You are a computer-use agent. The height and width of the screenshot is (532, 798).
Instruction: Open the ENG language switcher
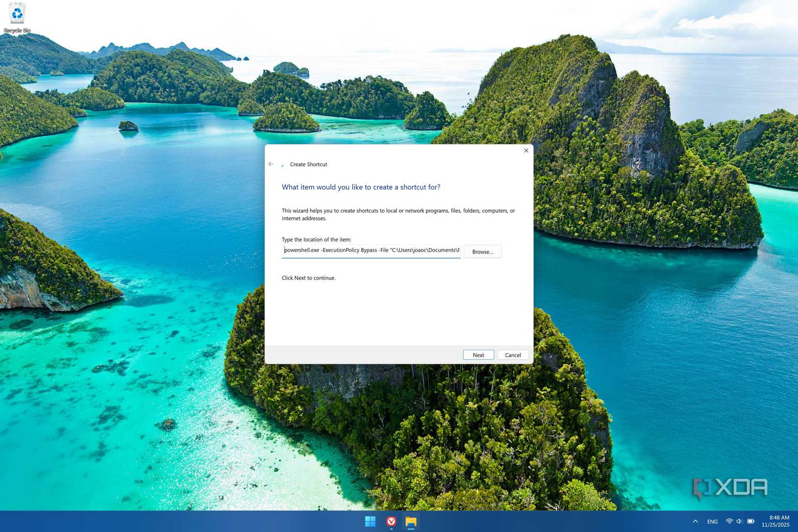pyautogui.click(x=712, y=521)
